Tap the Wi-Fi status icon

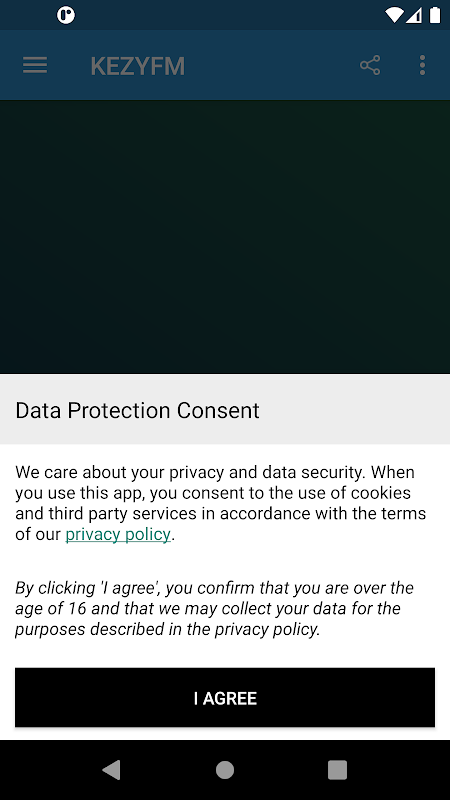tap(393, 15)
